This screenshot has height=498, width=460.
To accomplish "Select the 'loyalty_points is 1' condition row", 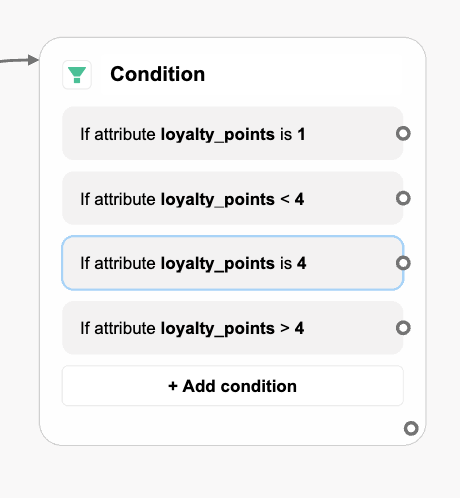I will tap(233, 133).
